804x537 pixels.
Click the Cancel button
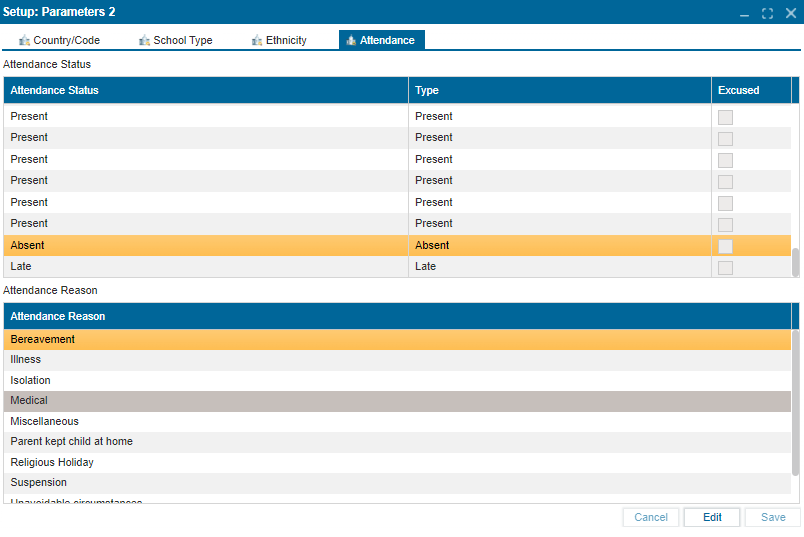pyautogui.click(x=651, y=517)
